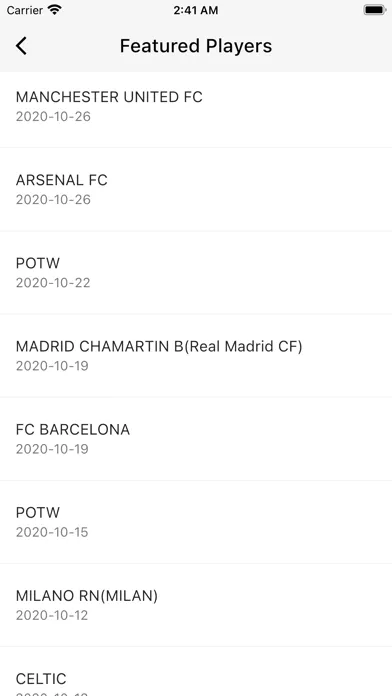The height and width of the screenshot is (696, 392).
Task: Open MADRID CHAMARTIN B(Real Madrid CF)
Action: (196, 356)
